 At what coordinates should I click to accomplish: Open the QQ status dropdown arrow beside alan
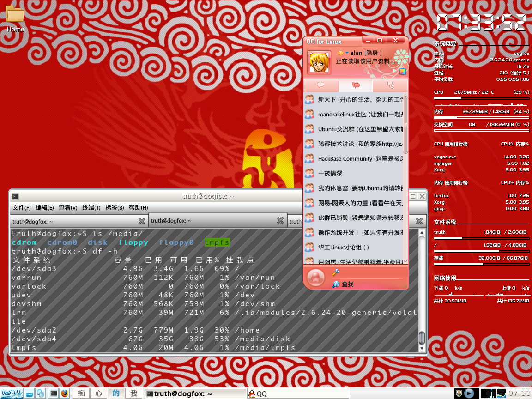coord(347,53)
